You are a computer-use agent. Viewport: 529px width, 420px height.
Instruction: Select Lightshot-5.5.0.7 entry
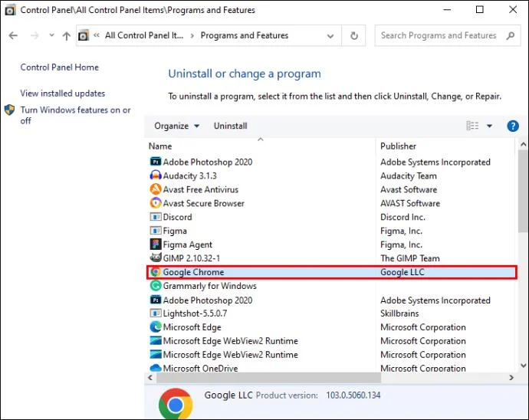pyautogui.click(x=195, y=313)
